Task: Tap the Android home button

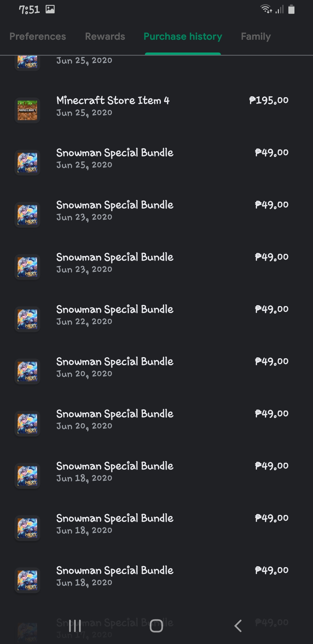Action: pos(156,626)
